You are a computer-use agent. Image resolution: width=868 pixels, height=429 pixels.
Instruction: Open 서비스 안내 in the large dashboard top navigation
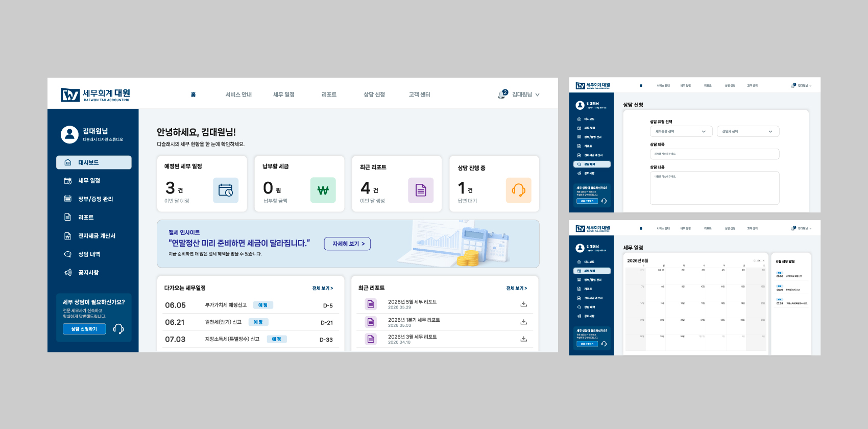238,94
